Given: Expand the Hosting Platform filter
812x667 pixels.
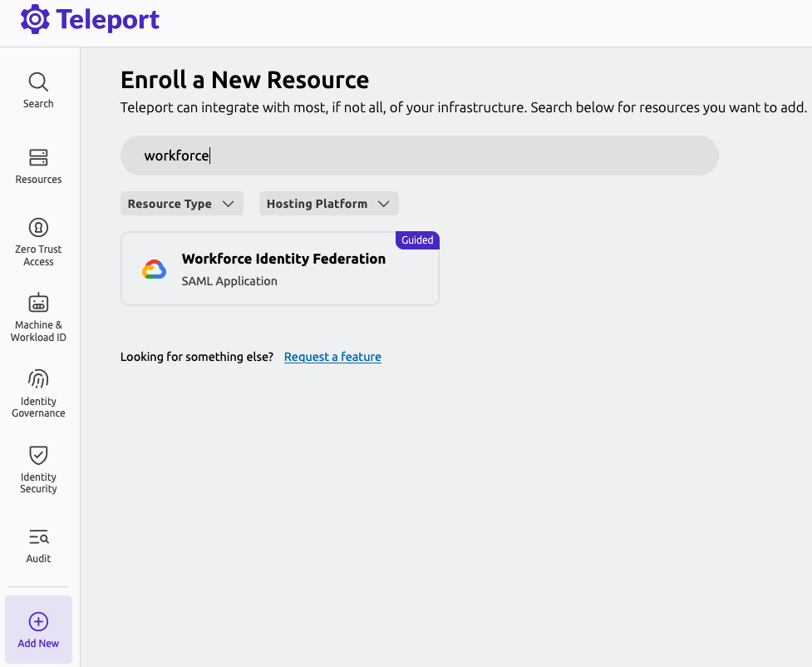Looking at the screenshot, I should coord(328,203).
